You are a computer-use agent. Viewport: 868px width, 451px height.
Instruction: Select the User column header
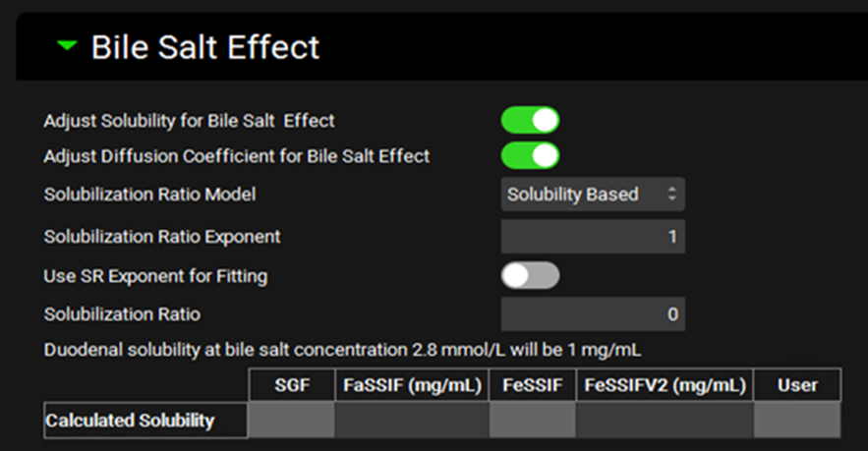pyautogui.click(x=797, y=385)
